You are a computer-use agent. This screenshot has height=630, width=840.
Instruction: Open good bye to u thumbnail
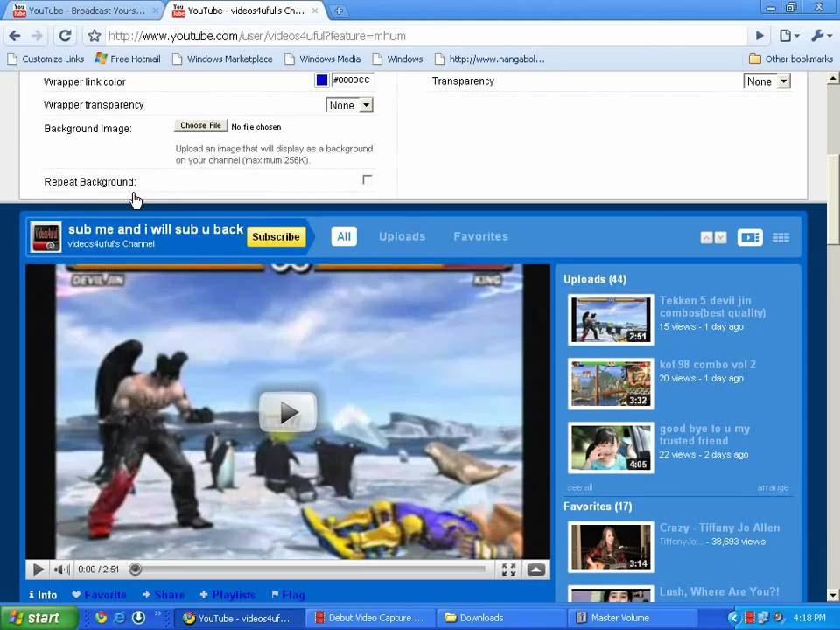click(x=611, y=448)
